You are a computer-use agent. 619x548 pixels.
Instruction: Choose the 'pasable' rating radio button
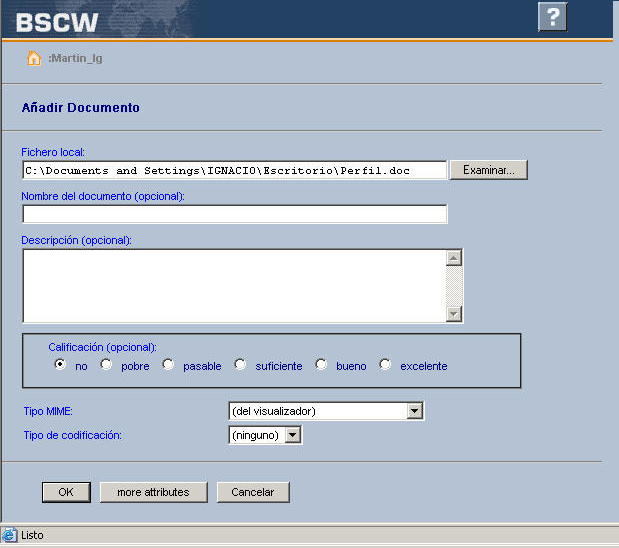(168, 365)
